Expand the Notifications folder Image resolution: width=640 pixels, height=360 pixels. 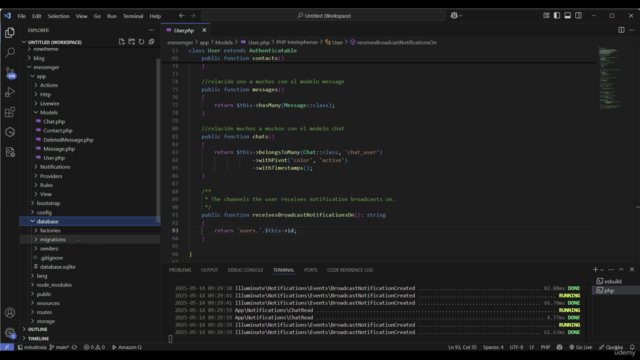pyautogui.click(x=55, y=167)
